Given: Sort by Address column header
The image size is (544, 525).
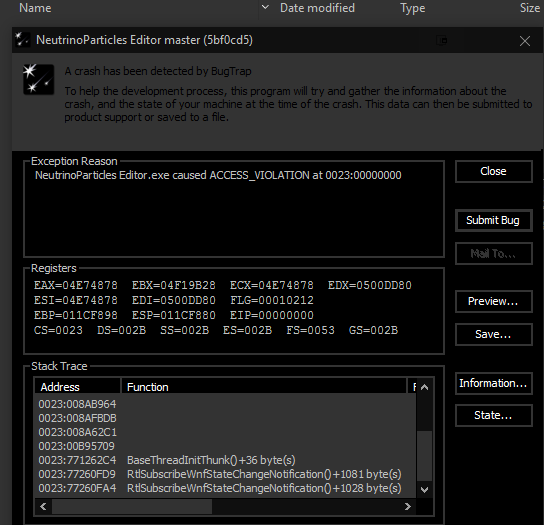Looking at the screenshot, I should coord(77,387).
